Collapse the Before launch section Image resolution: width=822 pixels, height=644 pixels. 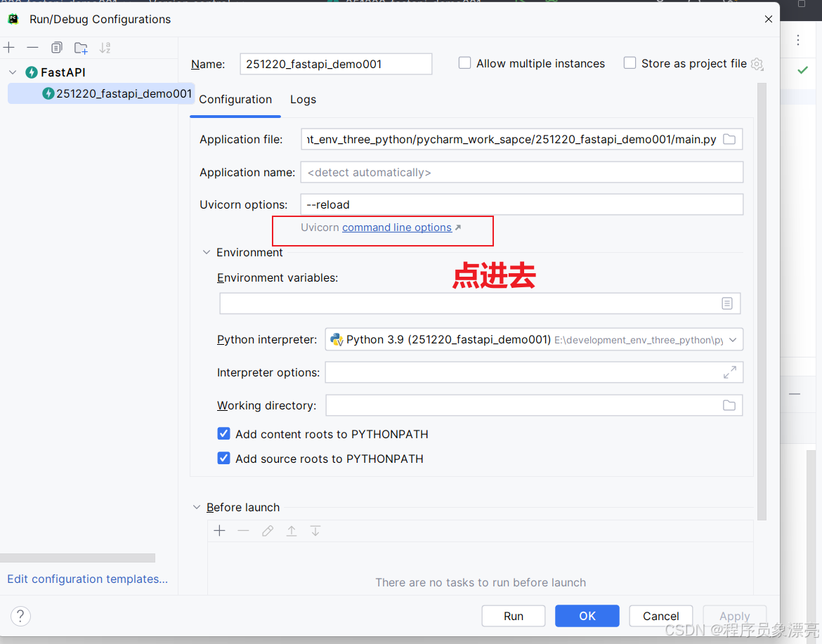[197, 507]
